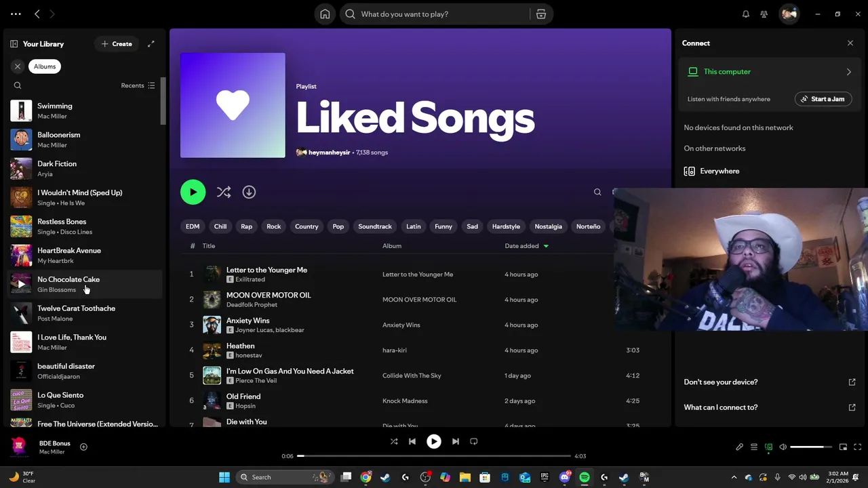Viewport: 868px width, 488px height.
Task: Open the Recents sort dropdown
Action: tap(138, 85)
